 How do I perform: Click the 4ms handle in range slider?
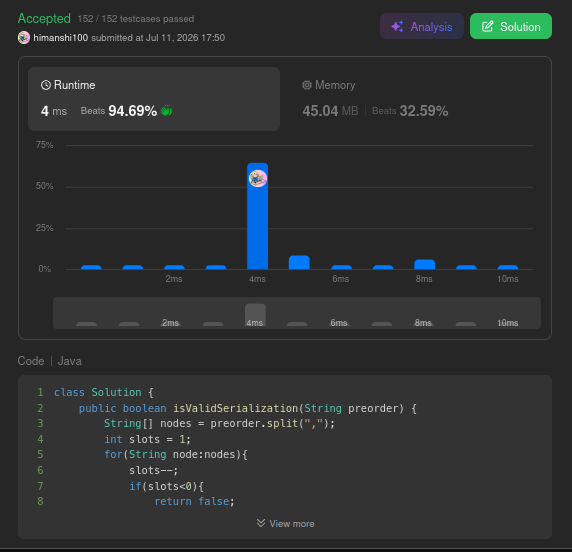click(255, 314)
